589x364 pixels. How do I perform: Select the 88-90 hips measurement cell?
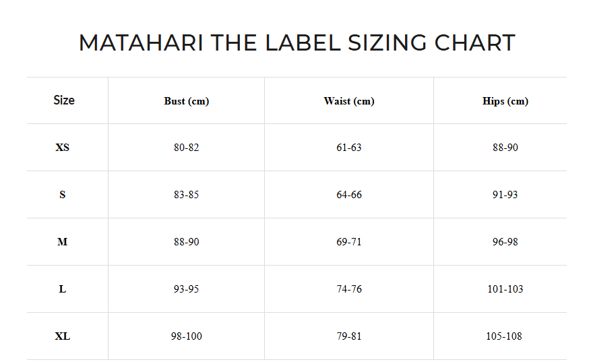point(505,148)
